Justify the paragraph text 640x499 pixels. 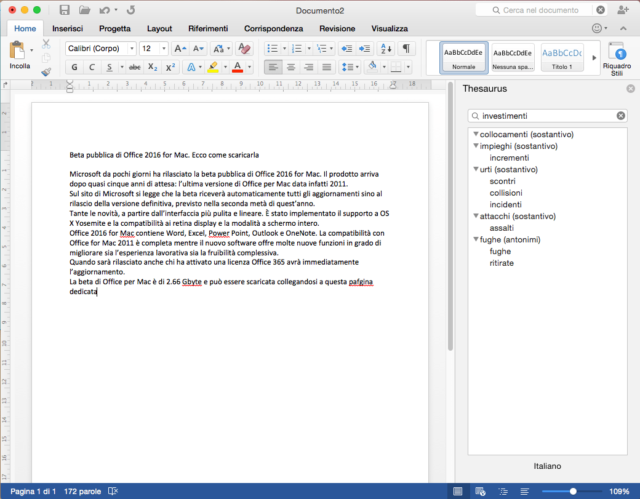pos(327,67)
